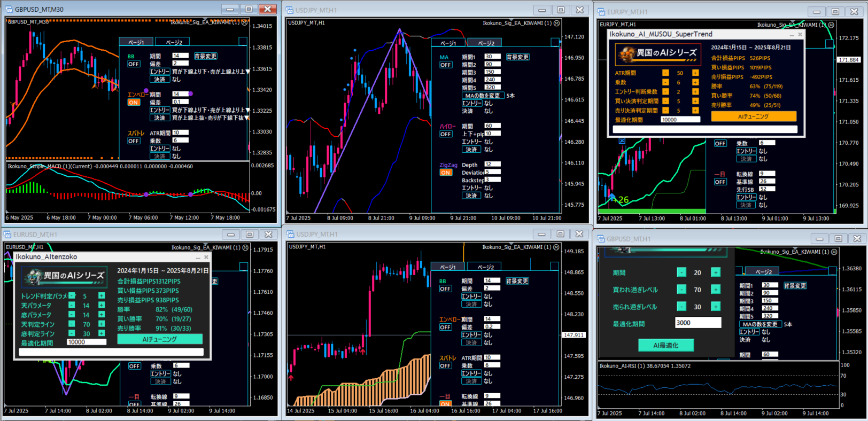Click minus beside 買われ過ぎレベル
The width and height of the screenshot is (868, 421).
click(681, 290)
